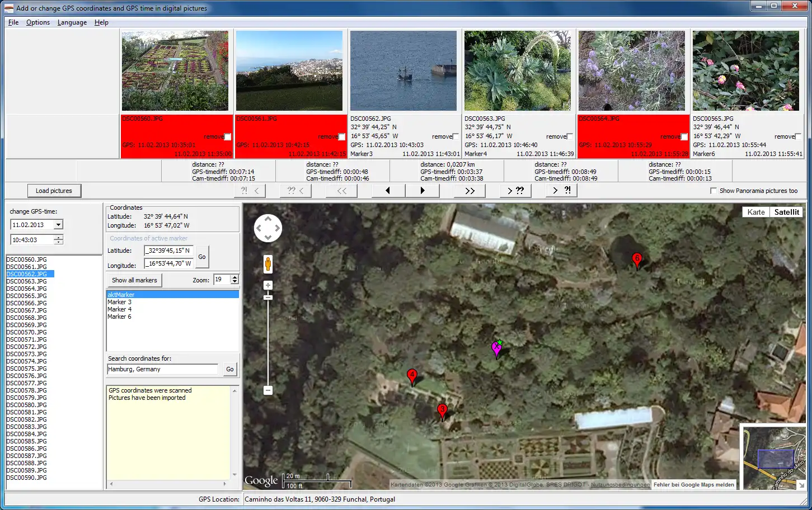Click the Search coordinates input field

point(162,369)
